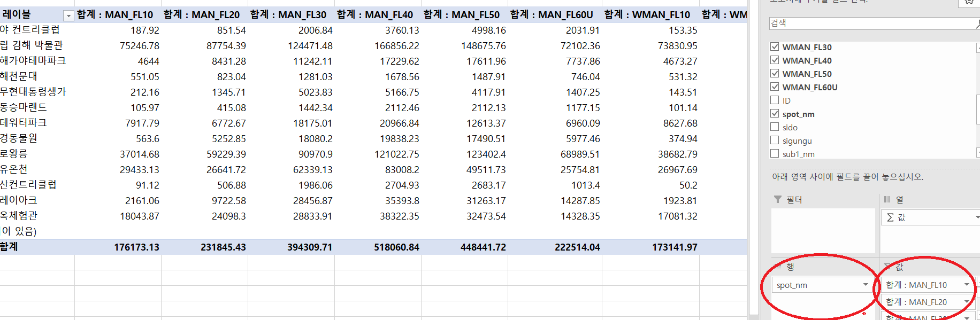Select the 합계 : MAN_FL30 column header
The image size is (980, 320).
point(288,15)
